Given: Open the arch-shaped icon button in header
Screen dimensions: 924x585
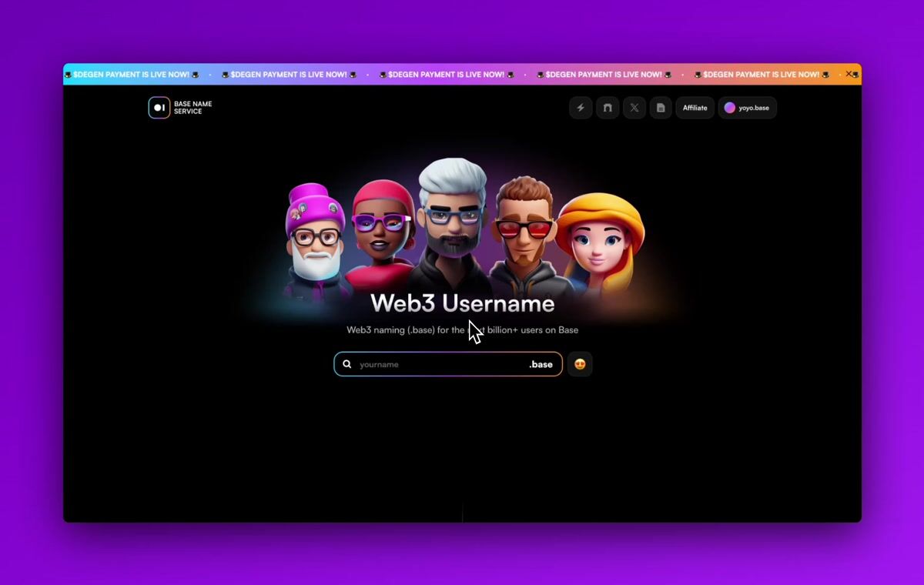Looking at the screenshot, I should [x=608, y=108].
